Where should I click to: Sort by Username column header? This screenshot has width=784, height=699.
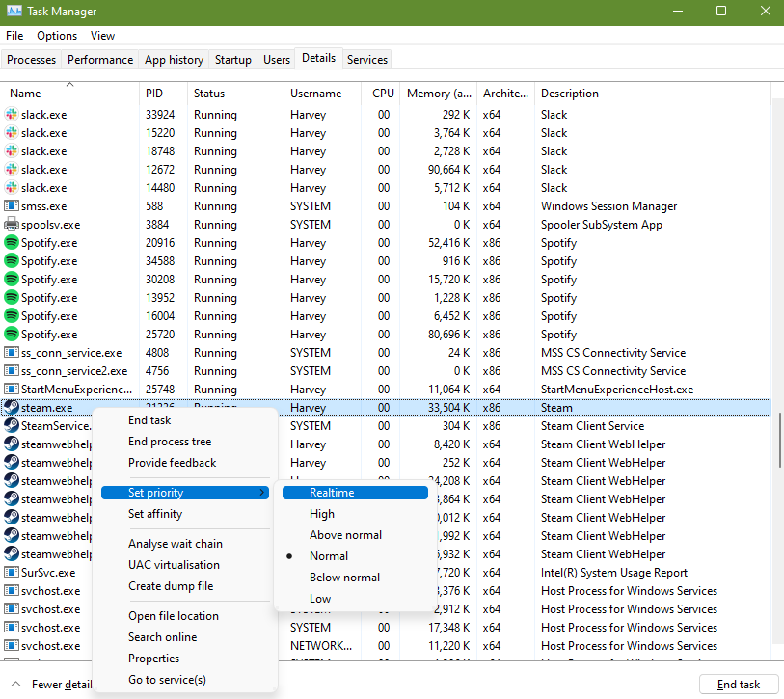pos(322,94)
